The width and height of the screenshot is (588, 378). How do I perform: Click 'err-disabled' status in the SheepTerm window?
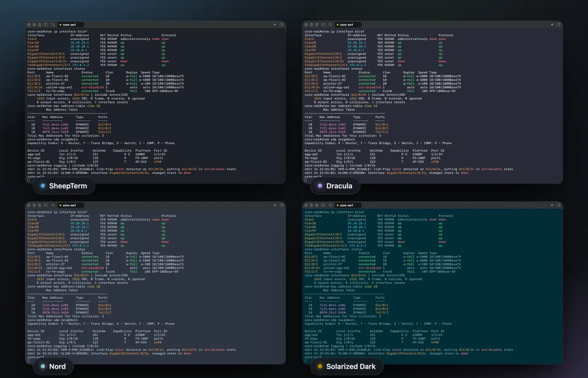[93, 87]
